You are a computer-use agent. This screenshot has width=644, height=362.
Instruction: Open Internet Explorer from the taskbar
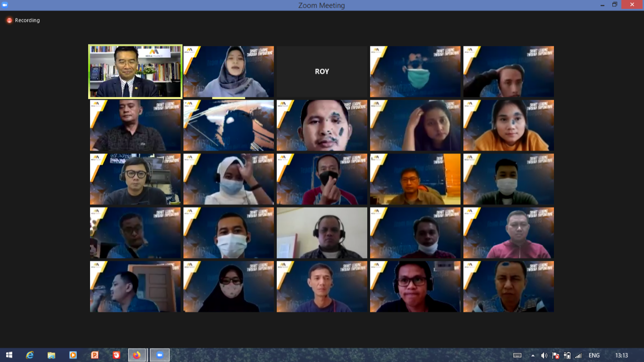tap(30, 355)
